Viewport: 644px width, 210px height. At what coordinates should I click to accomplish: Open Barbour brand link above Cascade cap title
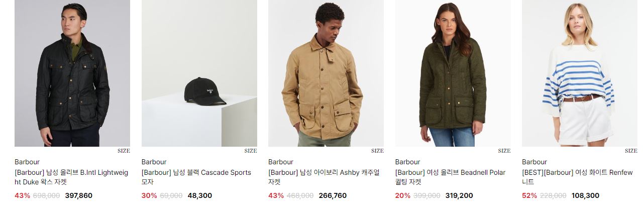(x=154, y=162)
